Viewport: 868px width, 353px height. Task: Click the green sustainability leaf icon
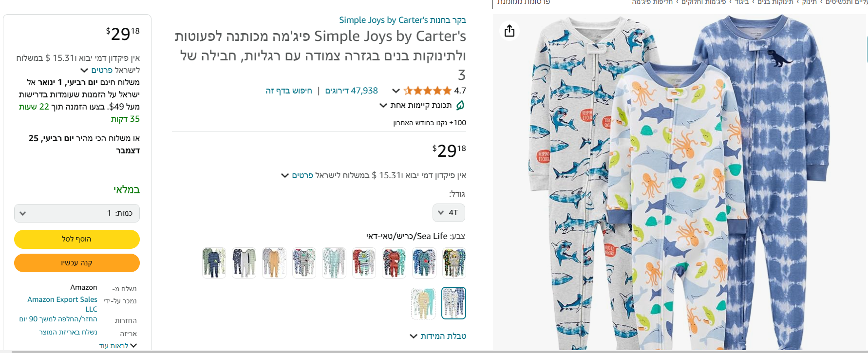coord(460,105)
